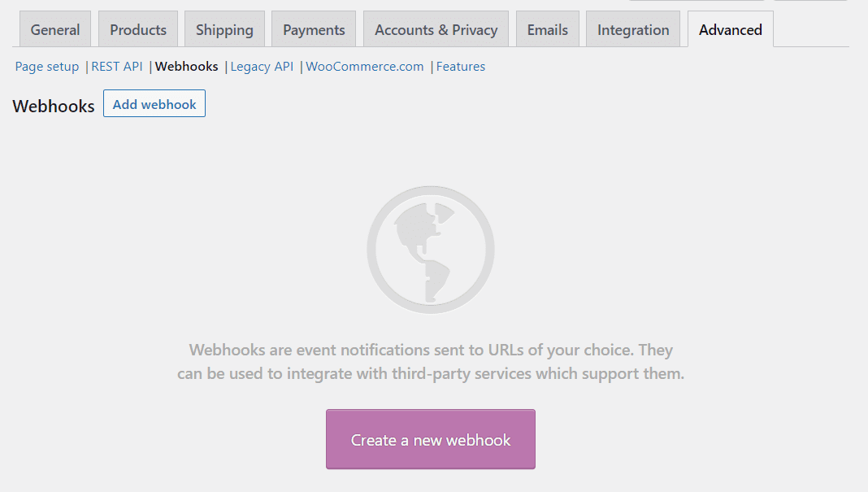Click the Add webhook button
Screen dimensions: 868x492
(154, 103)
